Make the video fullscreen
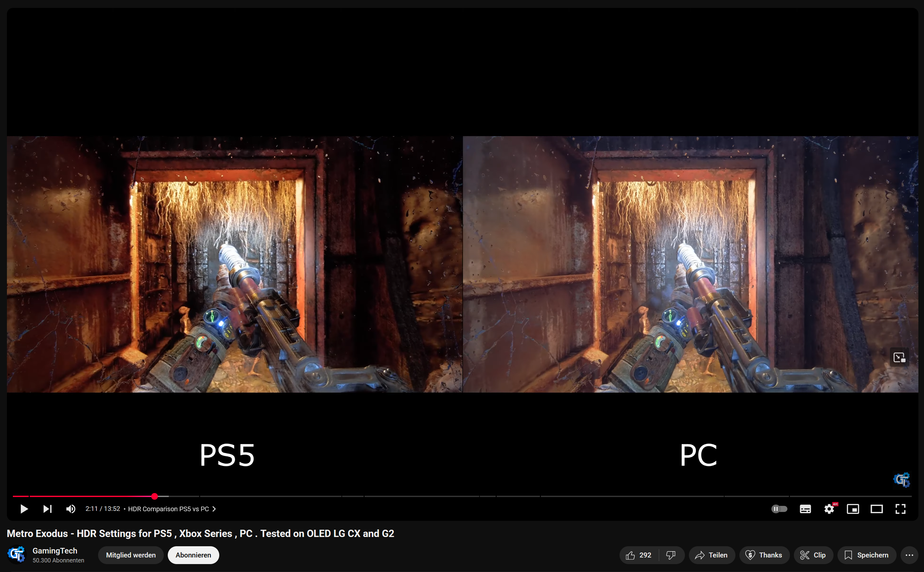The width and height of the screenshot is (924, 572). pyautogui.click(x=901, y=509)
